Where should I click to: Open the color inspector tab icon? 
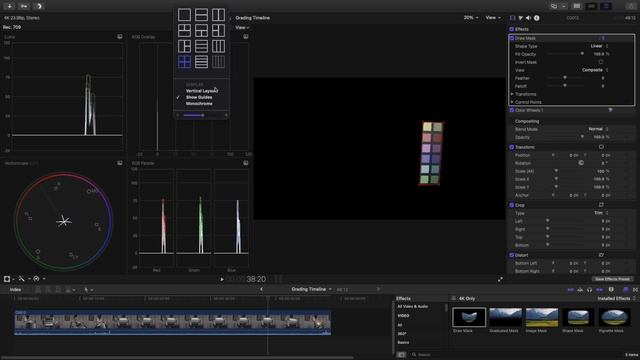[520, 18]
